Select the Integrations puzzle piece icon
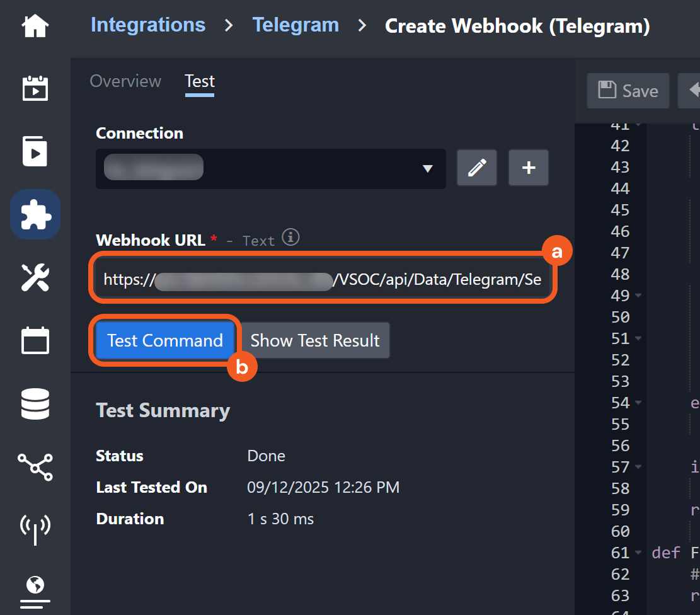Viewport: 700px width, 615px height. point(35,214)
